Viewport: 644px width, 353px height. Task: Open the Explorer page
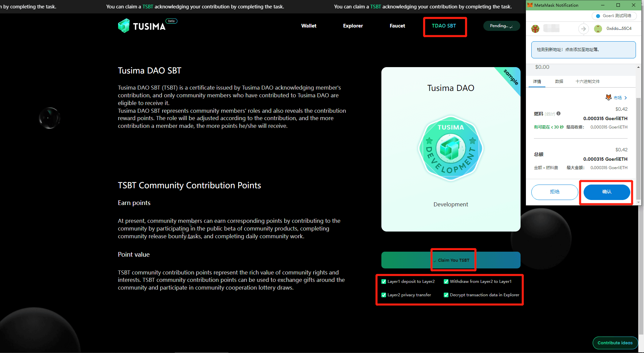[x=353, y=26]
